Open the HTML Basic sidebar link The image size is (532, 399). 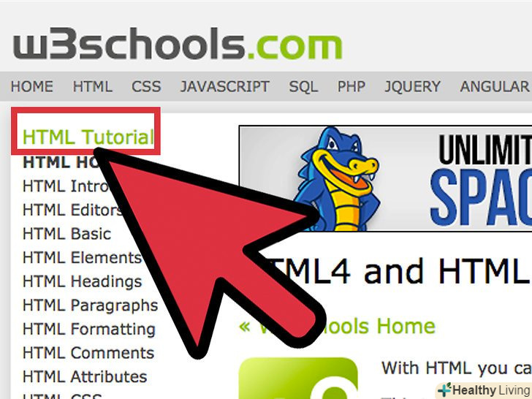[66, 234]
